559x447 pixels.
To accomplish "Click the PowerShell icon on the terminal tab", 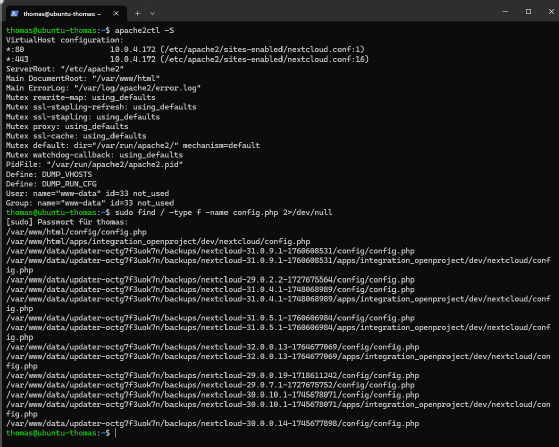I will (x=14, y=14).
